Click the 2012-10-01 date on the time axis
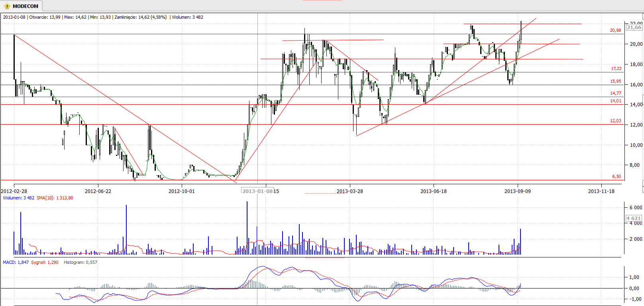The width and height of the screenshot is (644, 306). 182,191
